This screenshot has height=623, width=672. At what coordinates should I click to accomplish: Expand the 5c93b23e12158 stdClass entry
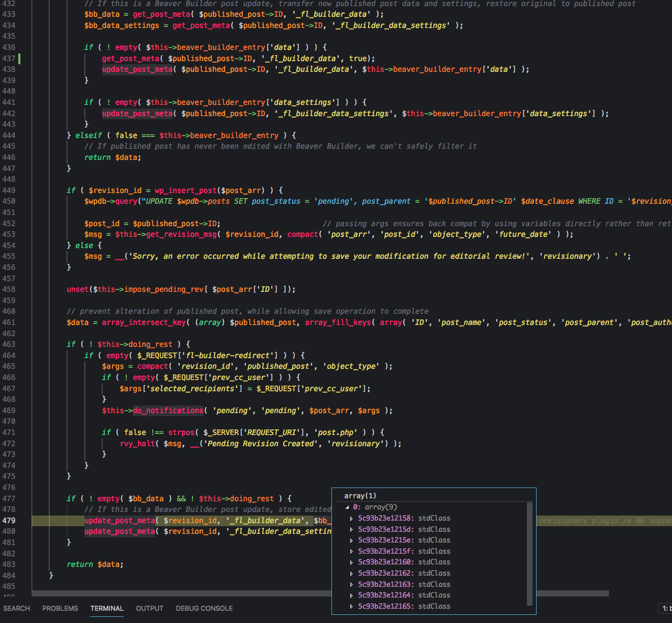pos(351,519)
